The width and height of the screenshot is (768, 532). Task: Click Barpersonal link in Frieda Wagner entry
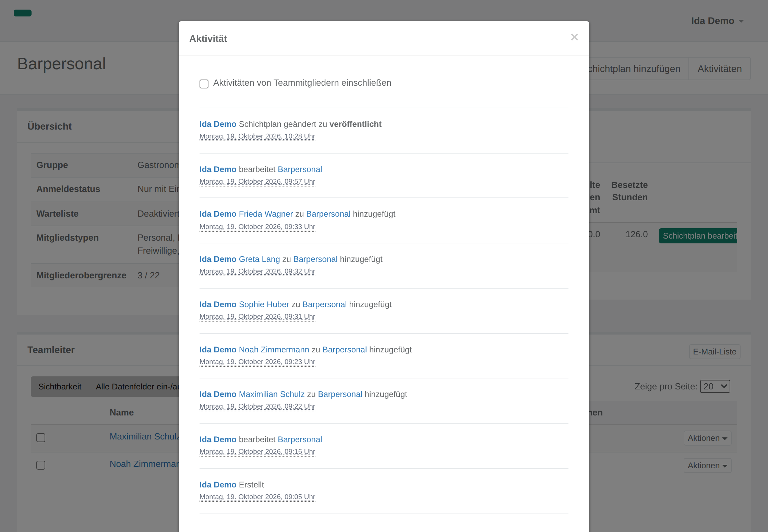[x=328, y=214]
